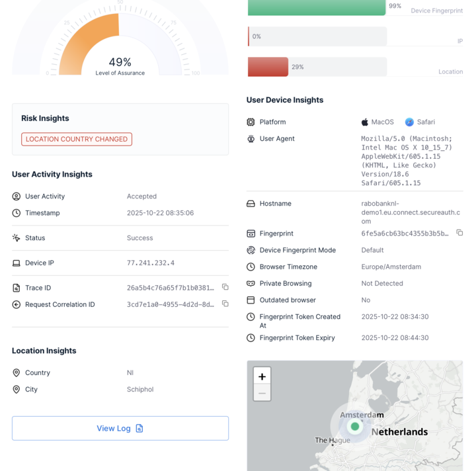The height and width of the screenshot is (471, 476).
Task: Click the City location pin icon
Action: [x=17, y=390]
